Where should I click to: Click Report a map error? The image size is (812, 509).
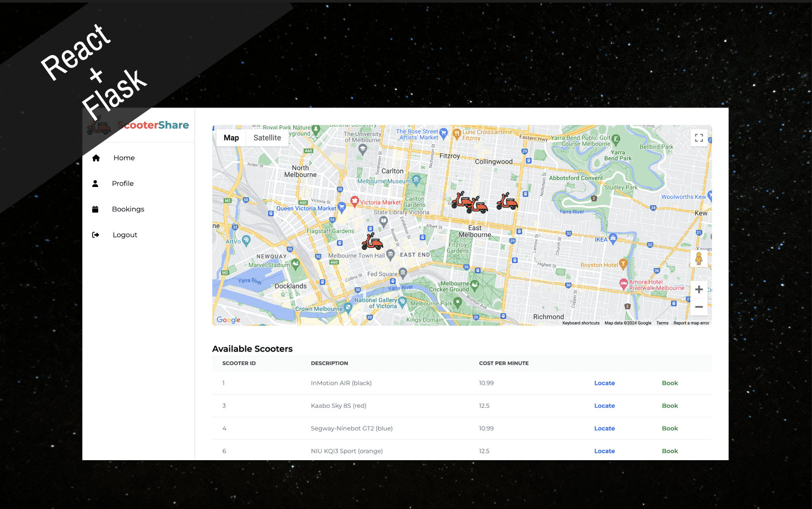[x=691, y=323]
